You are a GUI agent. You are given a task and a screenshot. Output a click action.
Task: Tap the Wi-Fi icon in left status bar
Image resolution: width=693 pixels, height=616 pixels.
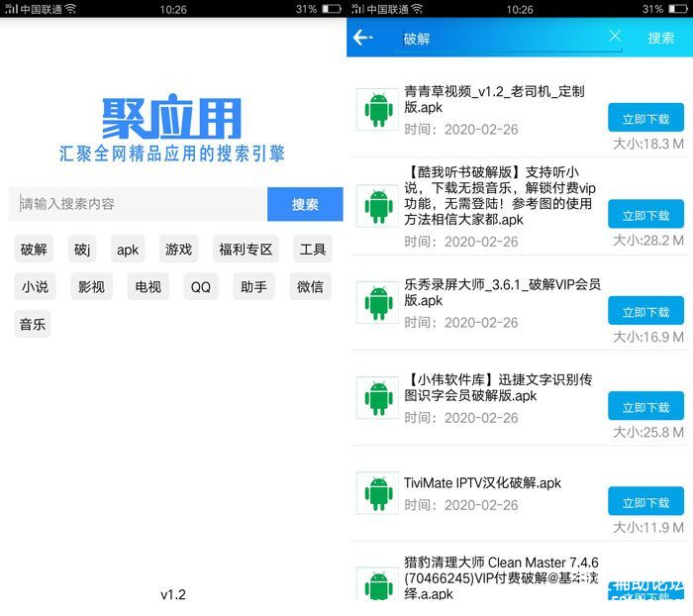click(x=70, y=9)
